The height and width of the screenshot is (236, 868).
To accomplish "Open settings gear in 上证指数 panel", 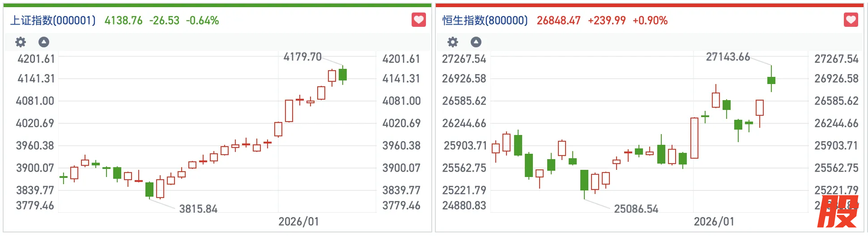I will (21, 42).
